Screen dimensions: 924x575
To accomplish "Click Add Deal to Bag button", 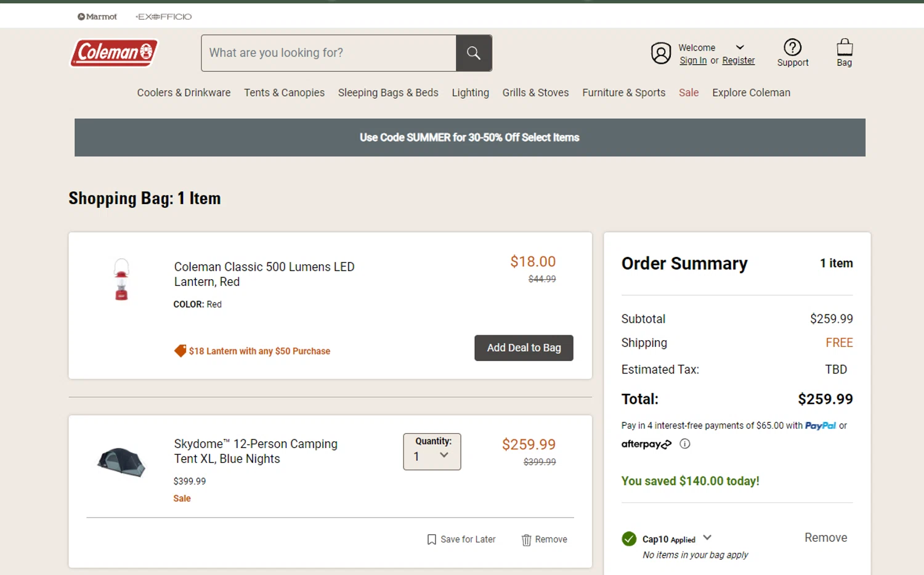I will (524, 348).
